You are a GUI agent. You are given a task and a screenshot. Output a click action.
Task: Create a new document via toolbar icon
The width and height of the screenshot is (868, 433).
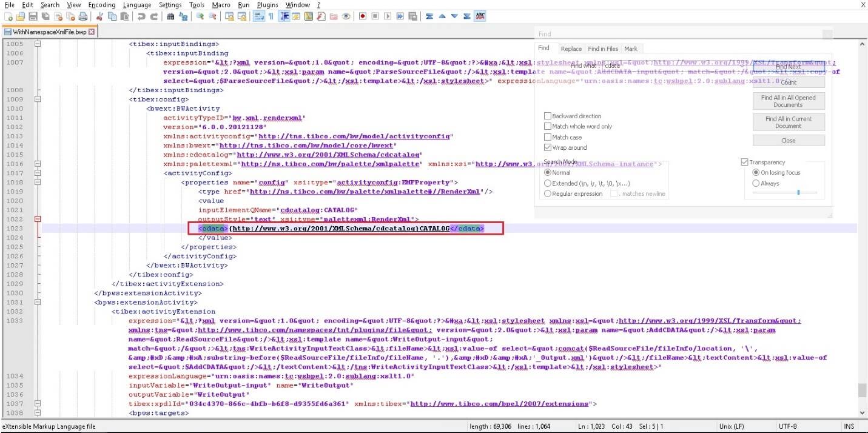pos(8,16)
